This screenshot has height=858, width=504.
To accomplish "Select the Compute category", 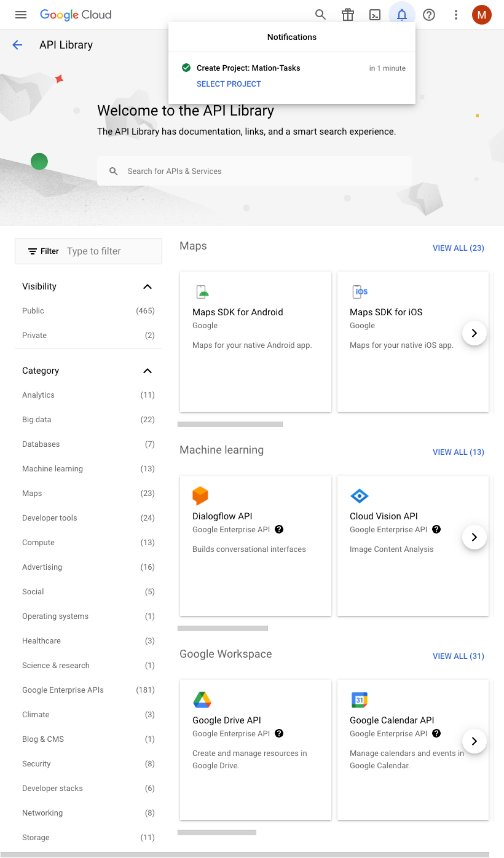I will coord(89,543).
